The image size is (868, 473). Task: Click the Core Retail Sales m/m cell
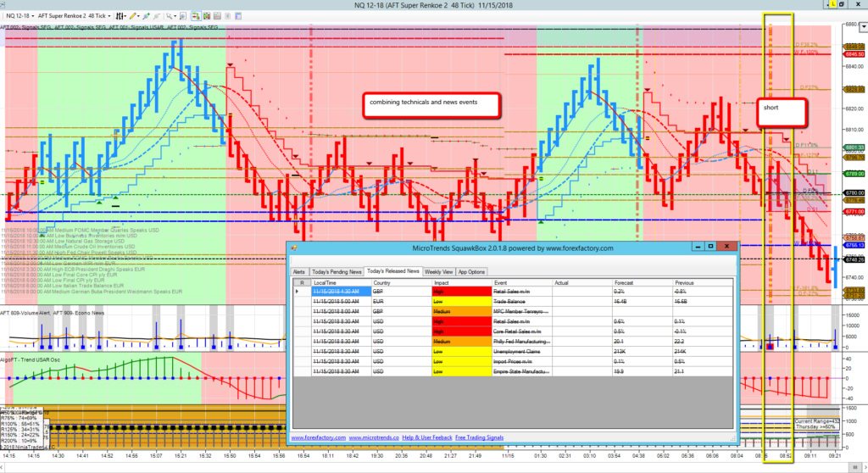[522, 331]
